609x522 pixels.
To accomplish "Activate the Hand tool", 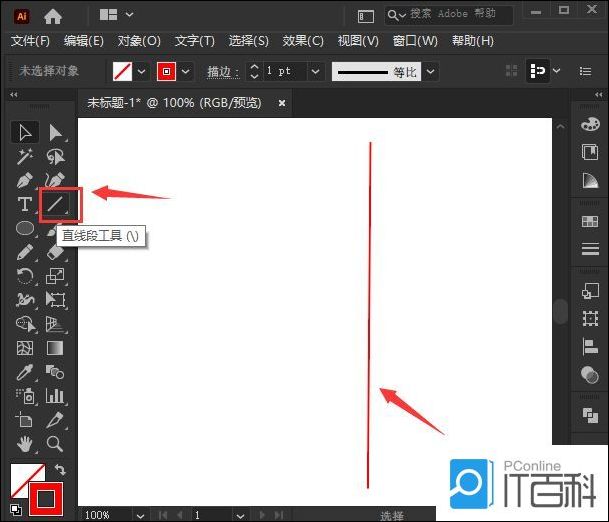I will point(24,444).
